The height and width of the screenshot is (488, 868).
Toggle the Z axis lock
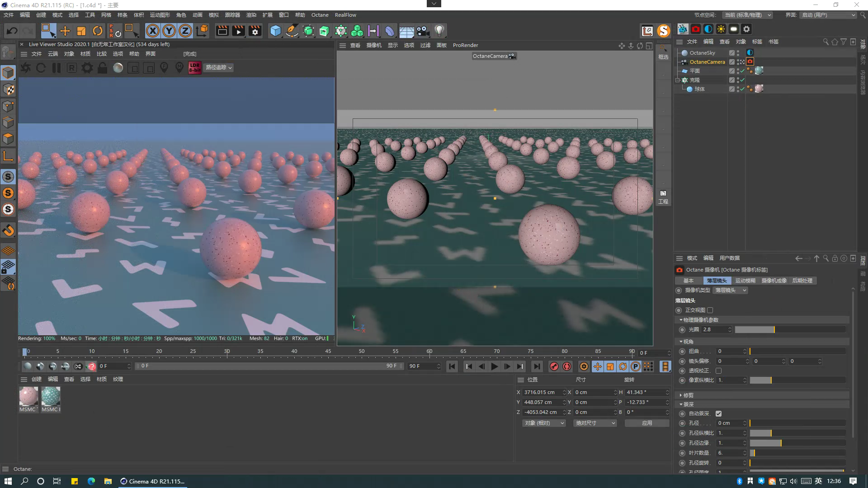point(185,31)
